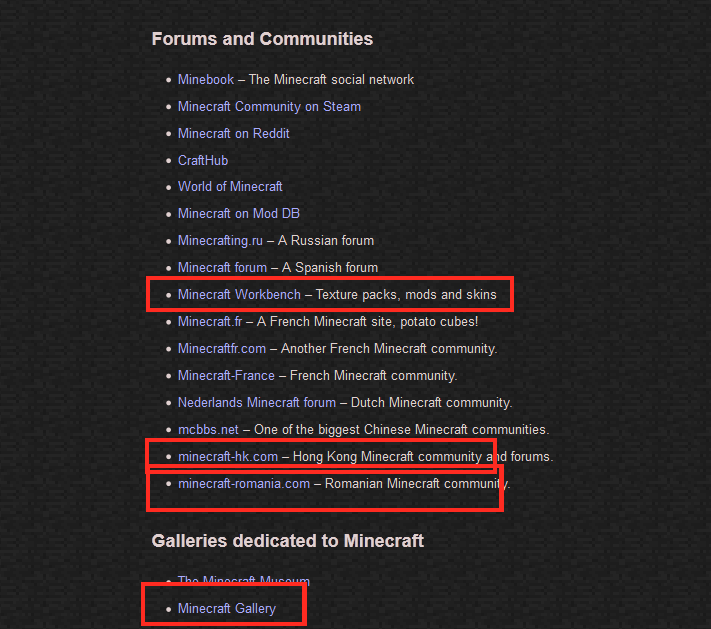Click the Galleries dedicated to Minecraft heading
711x629 pixels.
click(x=287, y=541)
